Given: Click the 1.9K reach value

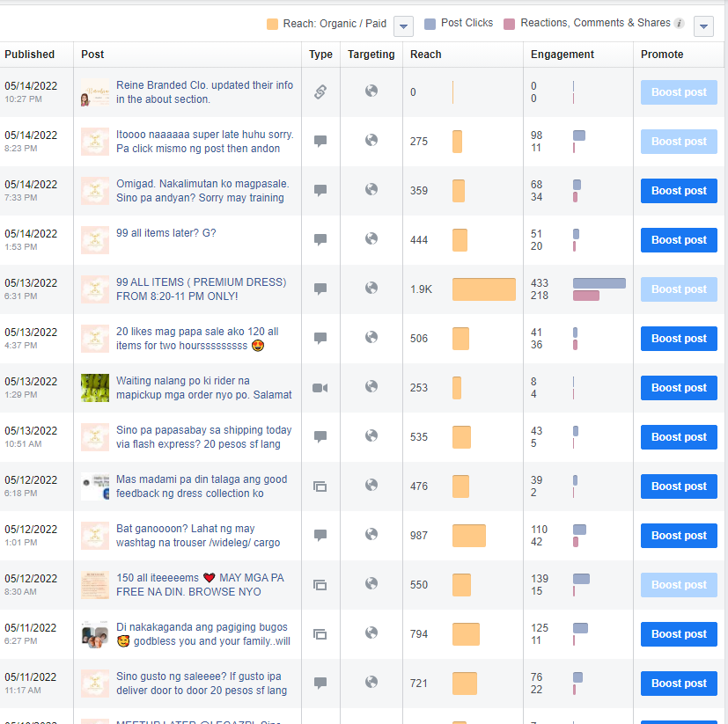Looking at the screenshot, I should pyautogui.click(x=421, y=289).
